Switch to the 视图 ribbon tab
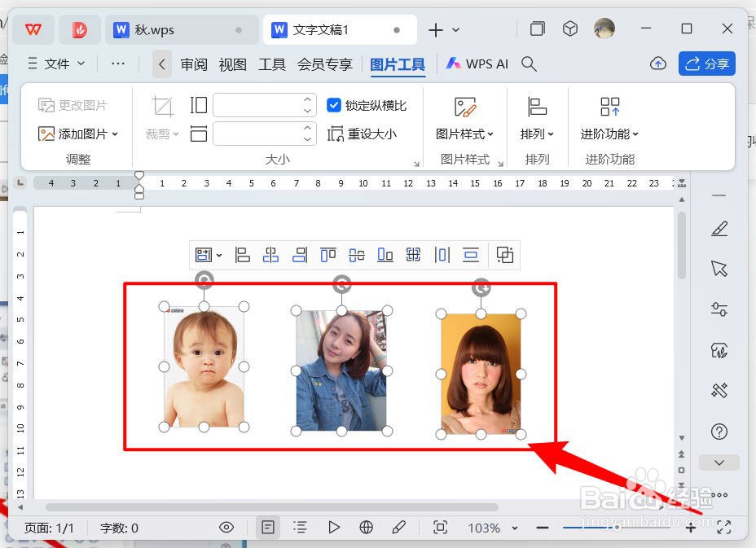Viewport: 756px width, 548px height. [232, 64]
